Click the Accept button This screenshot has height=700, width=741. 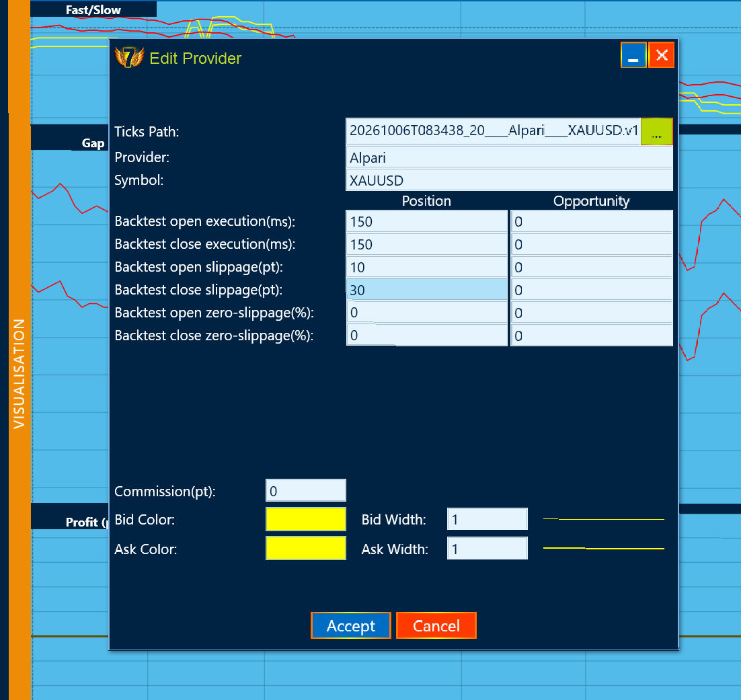(x=350, y=625)
